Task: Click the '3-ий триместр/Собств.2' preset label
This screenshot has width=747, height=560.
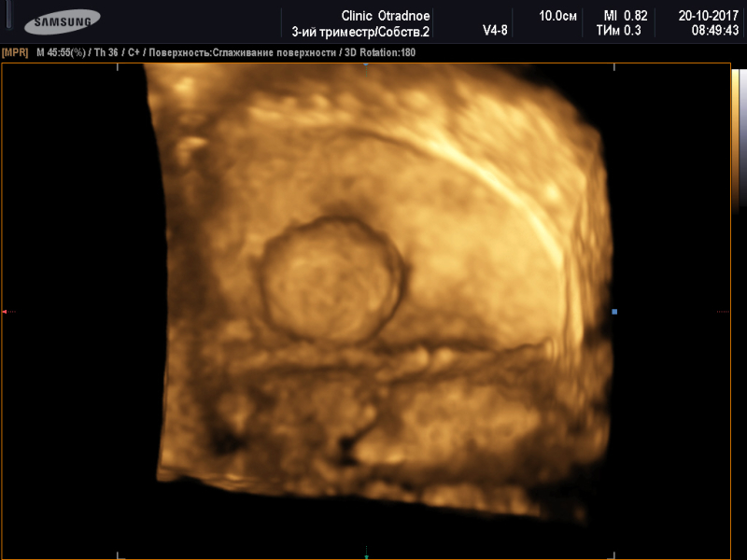Action: coord(360,32)
